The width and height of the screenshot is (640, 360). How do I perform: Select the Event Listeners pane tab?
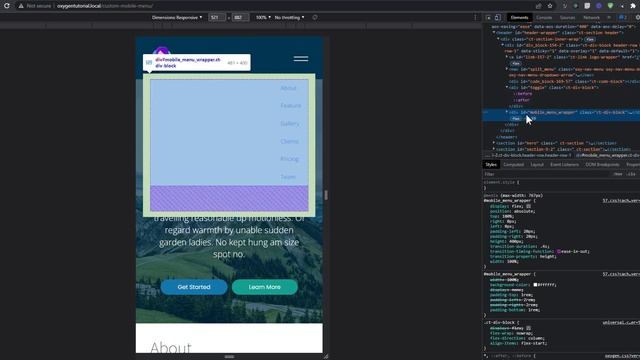[564, 164]
